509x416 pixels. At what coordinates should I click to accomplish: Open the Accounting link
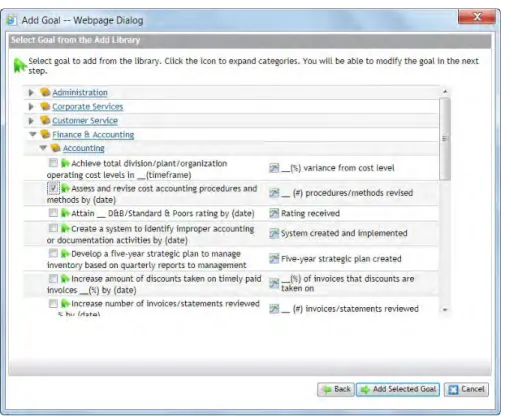point(84,148)
